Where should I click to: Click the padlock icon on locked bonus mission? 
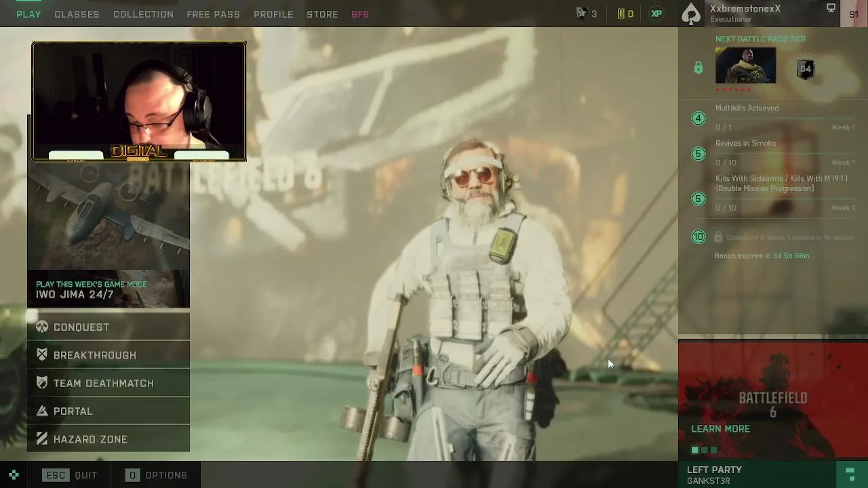pos(718,237)
